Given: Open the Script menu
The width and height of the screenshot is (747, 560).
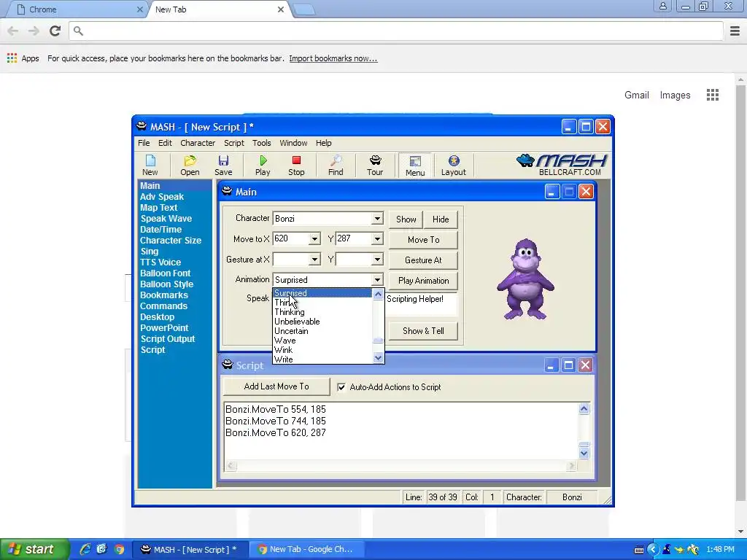Looking at the screenshot, I should [234, 143].
